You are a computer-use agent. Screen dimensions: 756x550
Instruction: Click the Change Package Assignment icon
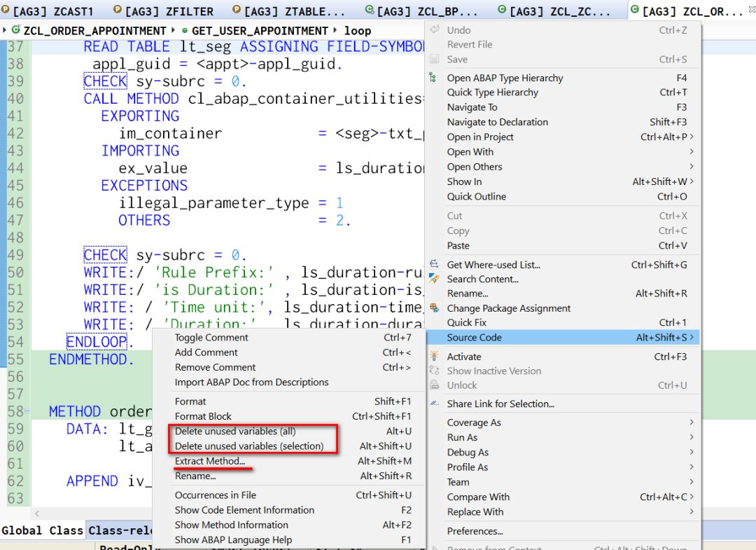point(434,308)
